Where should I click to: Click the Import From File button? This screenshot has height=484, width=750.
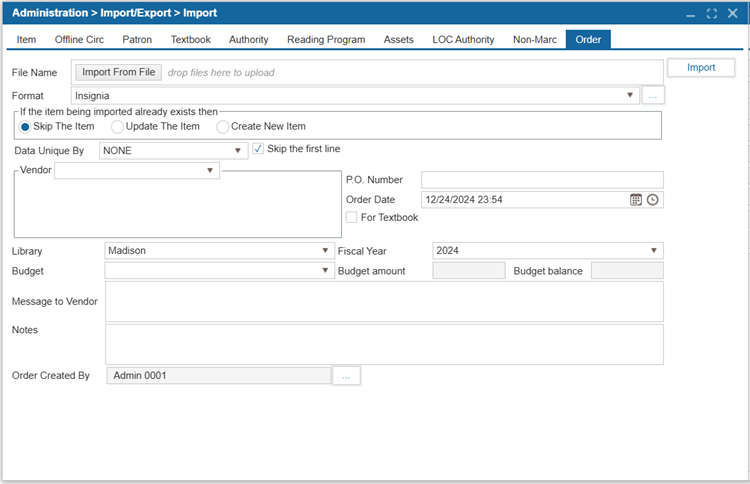[x=118, y=72]
